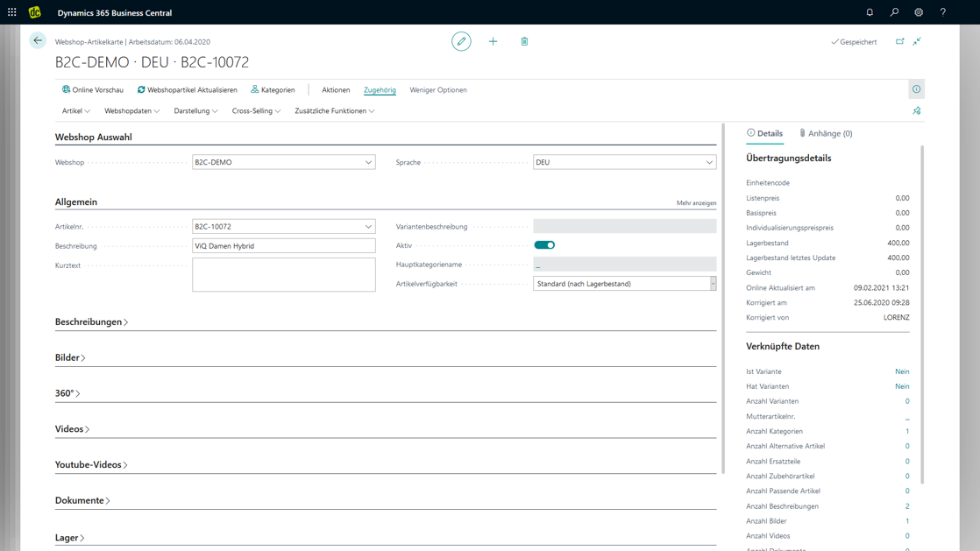The image size is (980, 551).
Task: Click the Mehr anzeigen link
Action: click(x=696, y=203)
